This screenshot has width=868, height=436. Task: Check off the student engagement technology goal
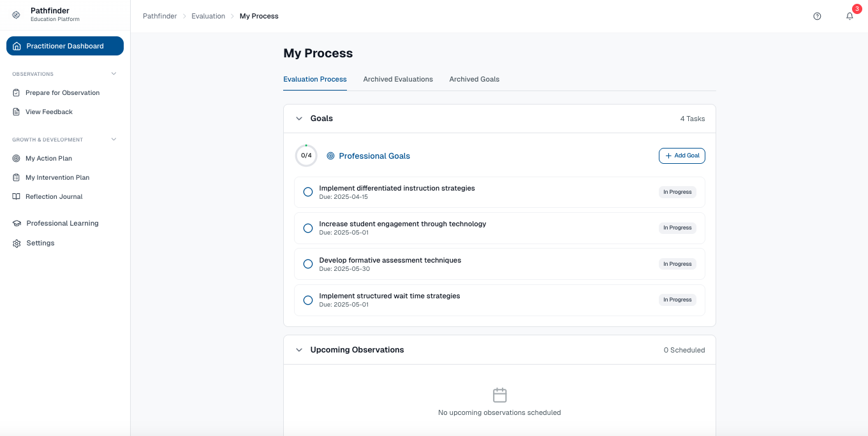point(308,228)
